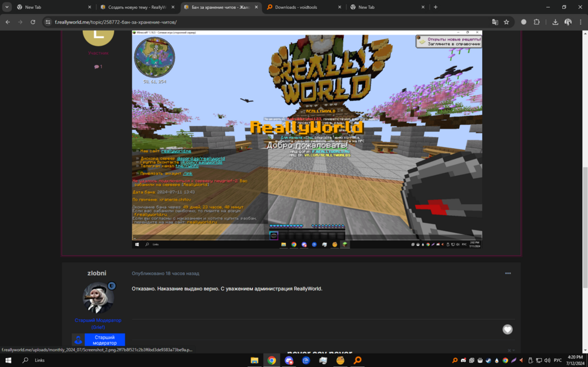Click the water drop tray icon

pyautogui.click(x=497, y=361)
